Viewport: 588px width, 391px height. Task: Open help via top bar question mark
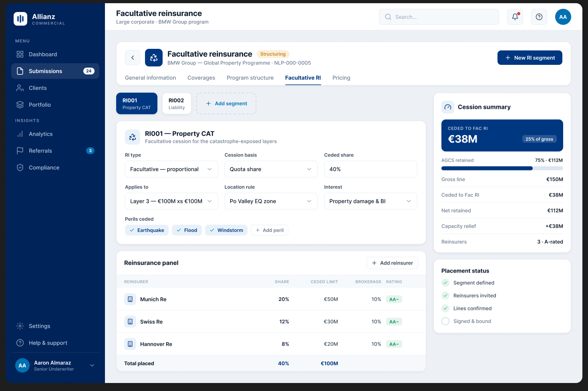539,17
